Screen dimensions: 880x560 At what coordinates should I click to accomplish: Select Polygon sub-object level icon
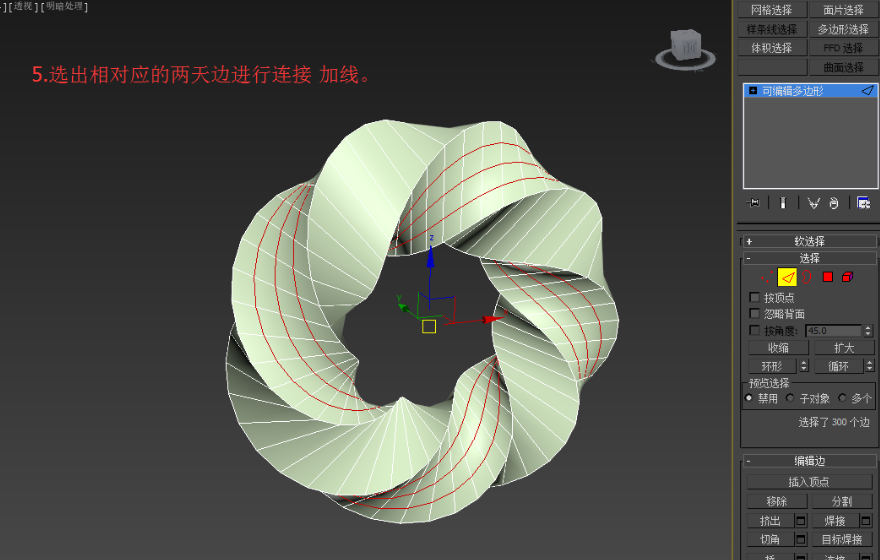(827, 277)
